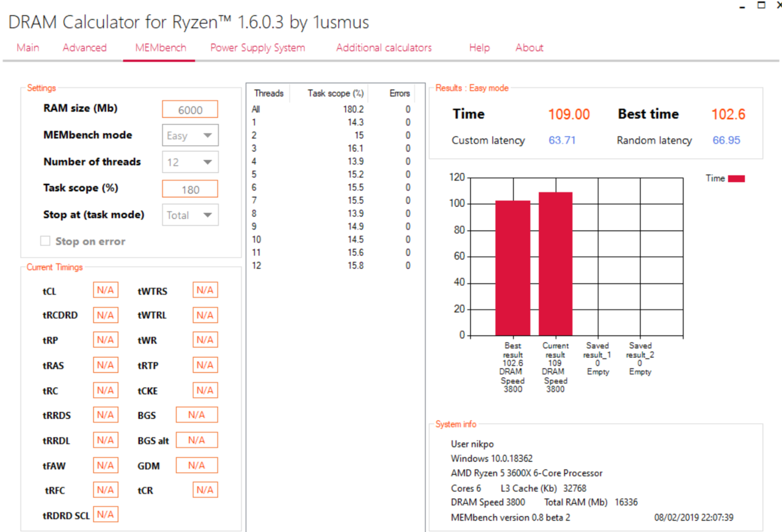The height and width of the screenshot is (532, 782).
Task: Select the MEMbench tab
Action: tap(161, 48)
